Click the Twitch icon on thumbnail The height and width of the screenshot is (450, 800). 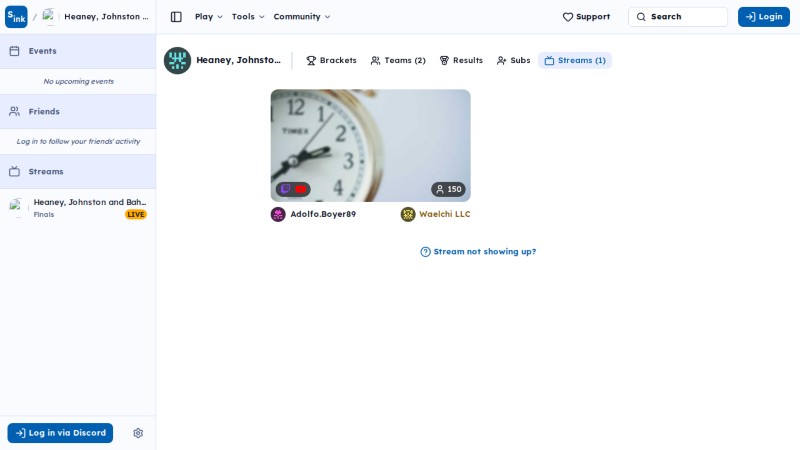coord(285,189)
